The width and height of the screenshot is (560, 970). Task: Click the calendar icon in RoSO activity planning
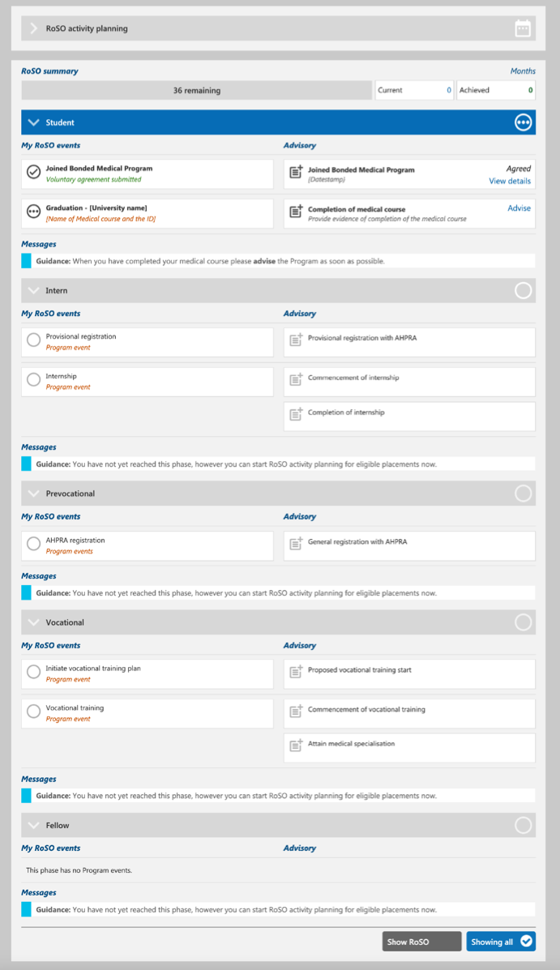(523, 29)
